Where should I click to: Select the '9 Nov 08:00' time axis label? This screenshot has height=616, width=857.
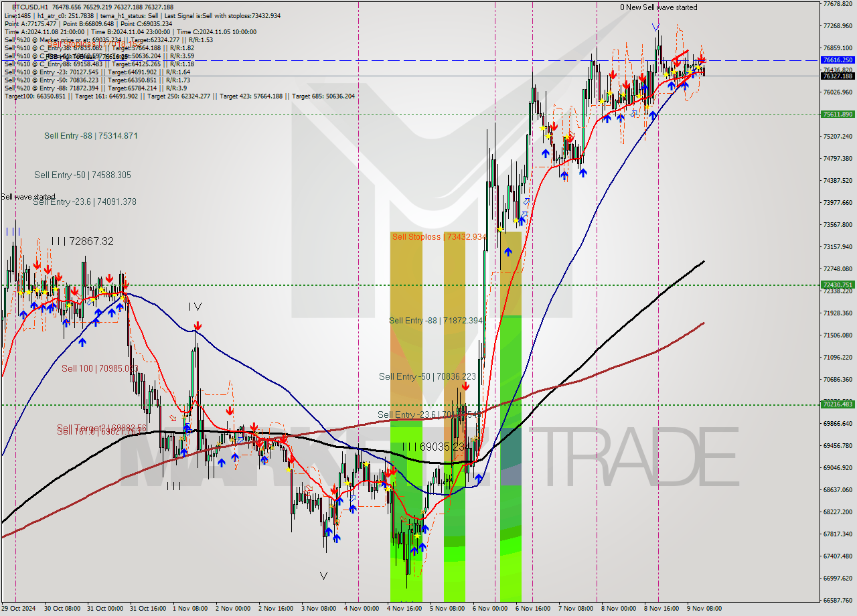[x=704, y=609]
